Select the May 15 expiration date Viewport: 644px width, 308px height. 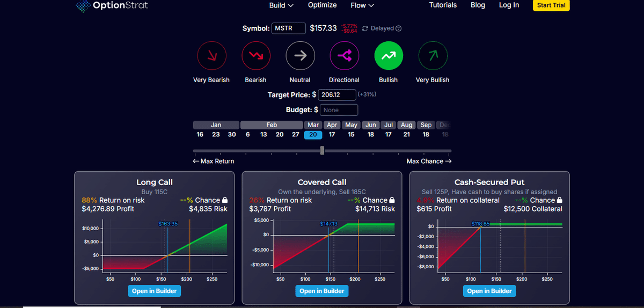[x=351, y=135]
